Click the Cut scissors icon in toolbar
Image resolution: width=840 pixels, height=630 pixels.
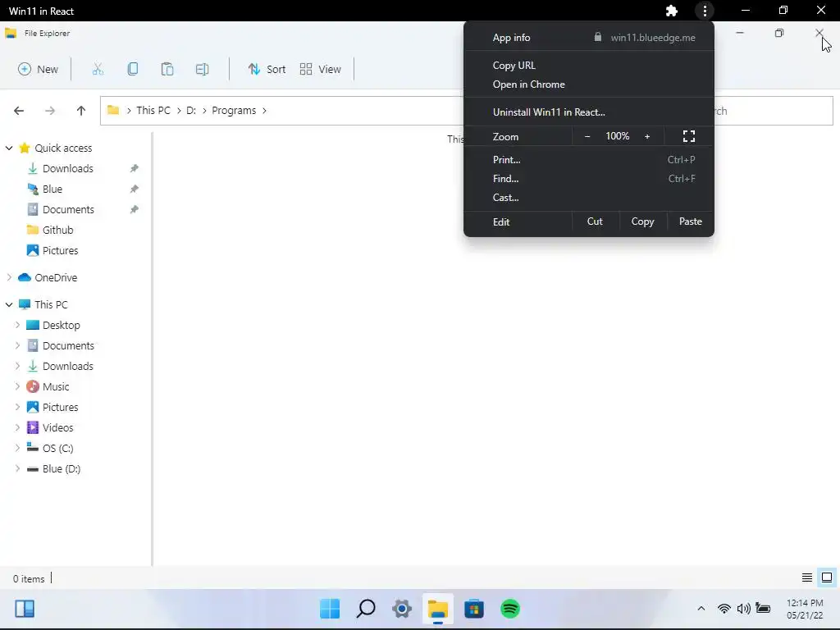[98, 69]
